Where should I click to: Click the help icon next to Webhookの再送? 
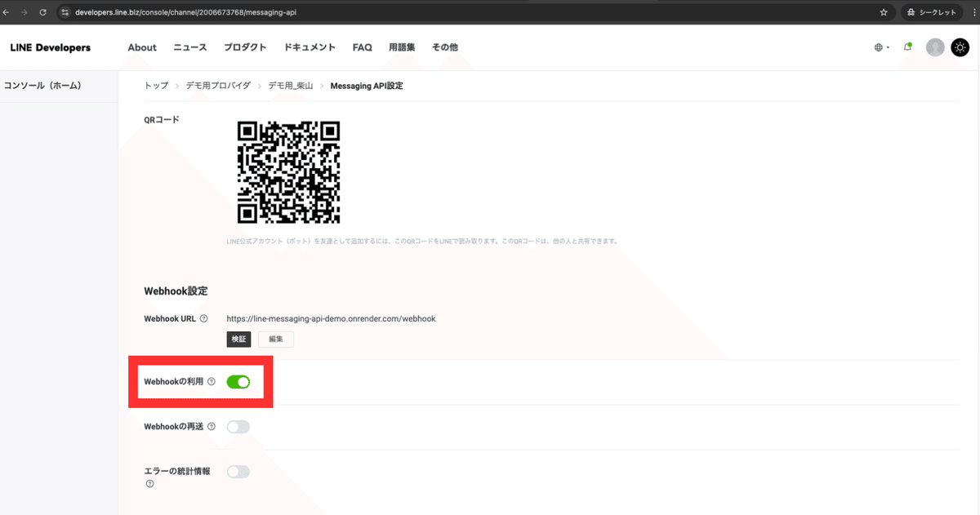coord(212,426)
